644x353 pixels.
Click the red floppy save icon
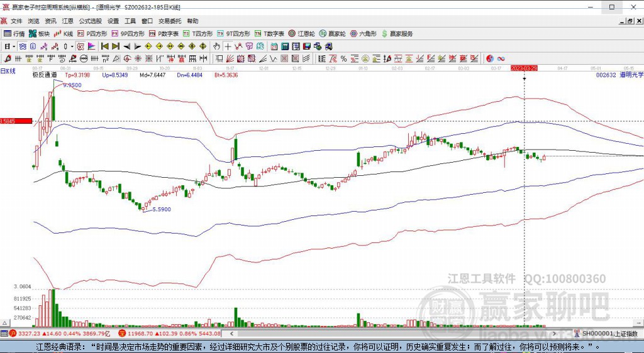pyautogui.click(x=306, y=46)
